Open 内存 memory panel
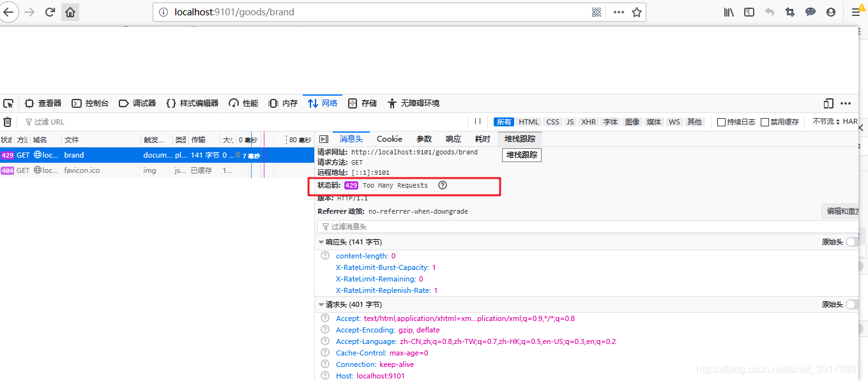This screenshot has width=868, height=381. (283, 103)
